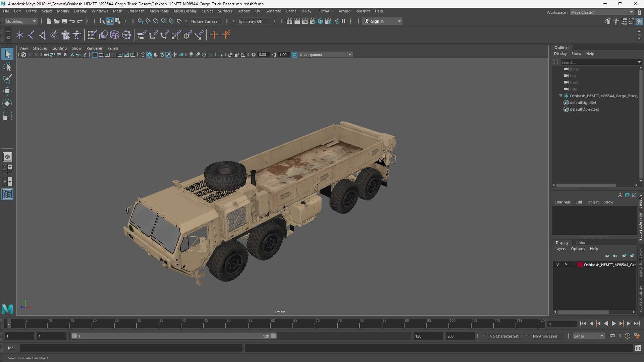Click the Set Key orange plus icon
Image resolution: width=644 pixels, height=362 pixels.
(214, 35)
